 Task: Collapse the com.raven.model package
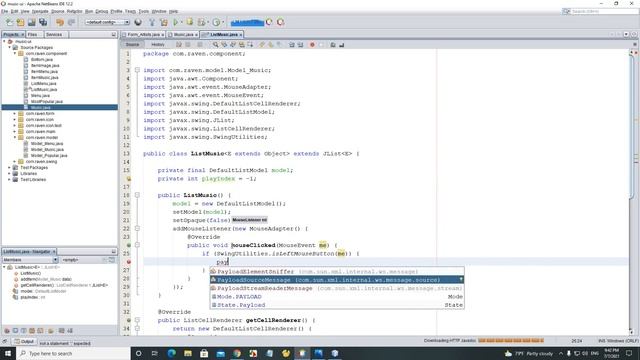coord(15,138)
